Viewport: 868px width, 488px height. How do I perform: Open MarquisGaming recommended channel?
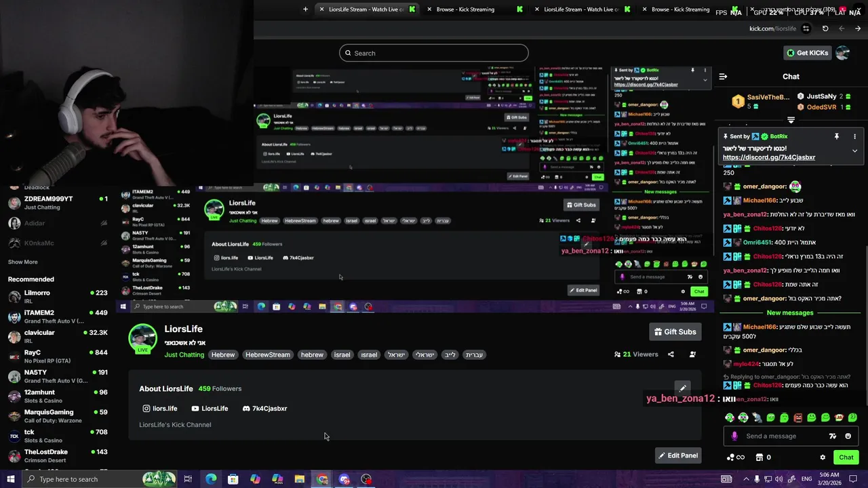point(58,415)
